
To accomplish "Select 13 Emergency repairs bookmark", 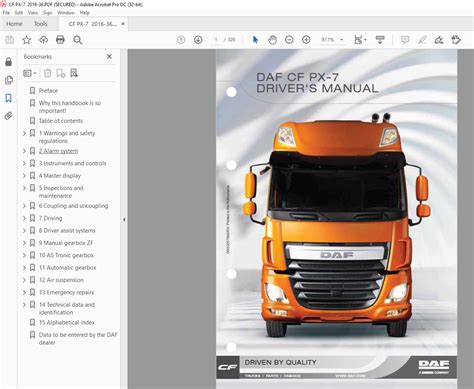I will (66, 292).
